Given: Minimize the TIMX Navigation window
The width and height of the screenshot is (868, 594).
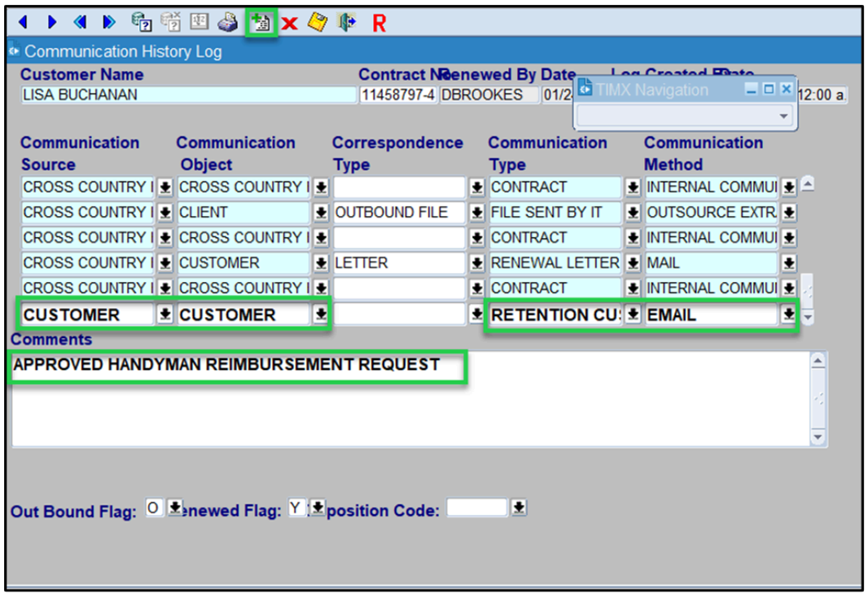Looking at the screenshot, I should [751, 89].
